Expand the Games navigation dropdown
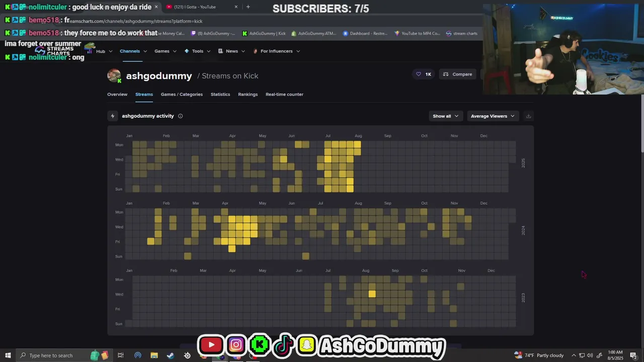The height and width of the screenshot is (362, 644). (166, 51)
